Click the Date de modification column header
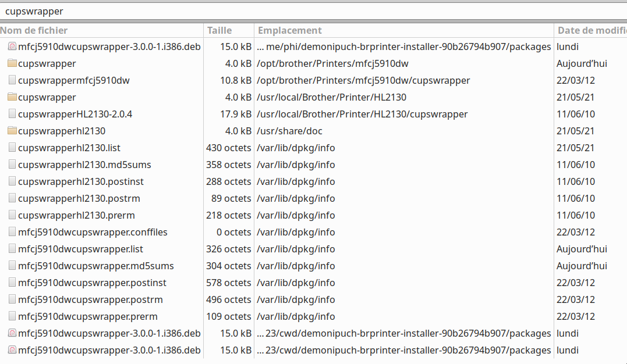 point(590,30)
